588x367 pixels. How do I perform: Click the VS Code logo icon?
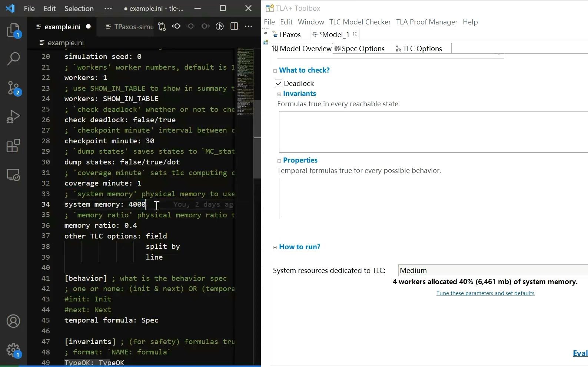(10, 8)
